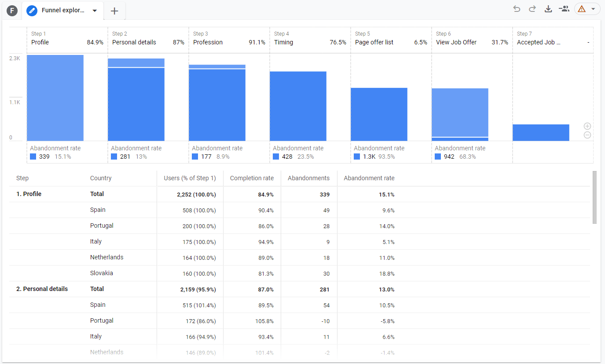Select the Funnel exploration tab
Screen dimensions: 605x364
(x=62, y=11)
